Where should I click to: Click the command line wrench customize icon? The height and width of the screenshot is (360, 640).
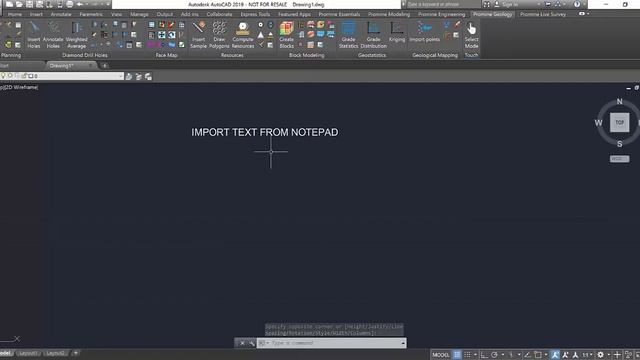pyautogui.click(x=252, y=343)
